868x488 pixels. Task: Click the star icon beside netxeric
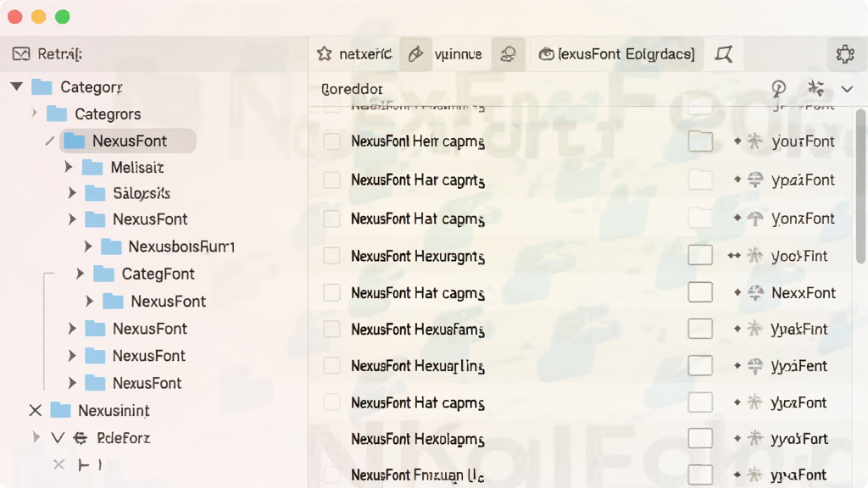[x=325, y=54]
